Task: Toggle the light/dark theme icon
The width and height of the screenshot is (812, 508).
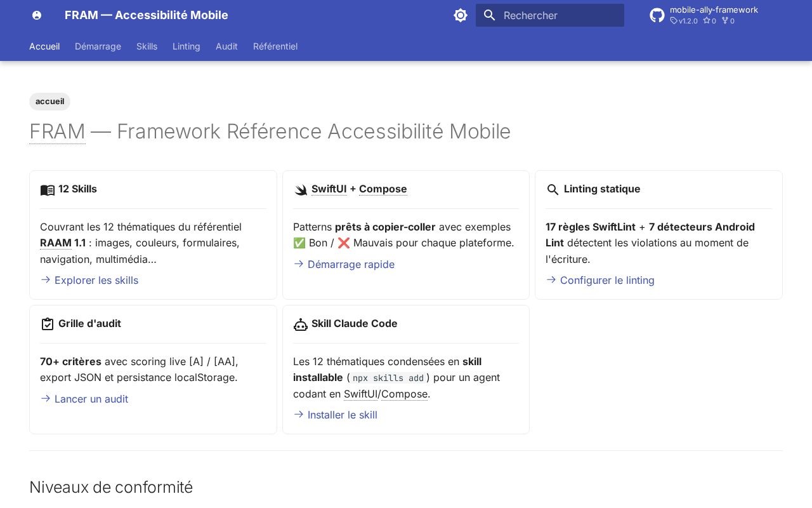Action: (x=461, y=15)
